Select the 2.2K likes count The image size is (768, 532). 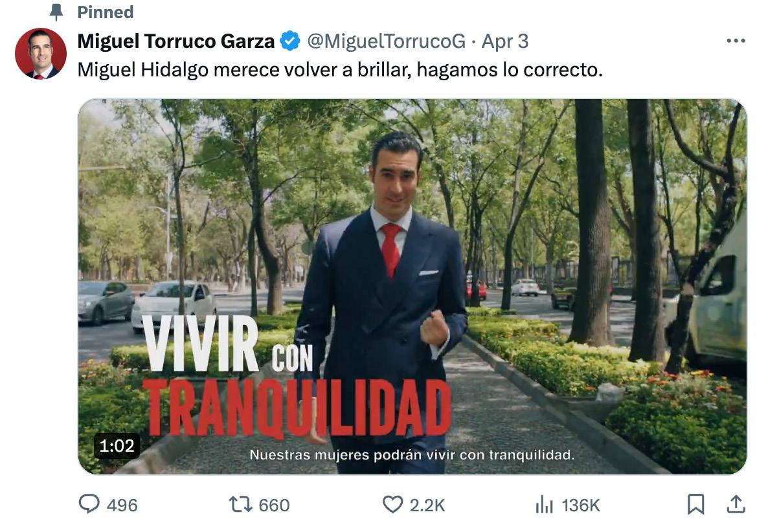pyautogui.click(x=427, y=505)
